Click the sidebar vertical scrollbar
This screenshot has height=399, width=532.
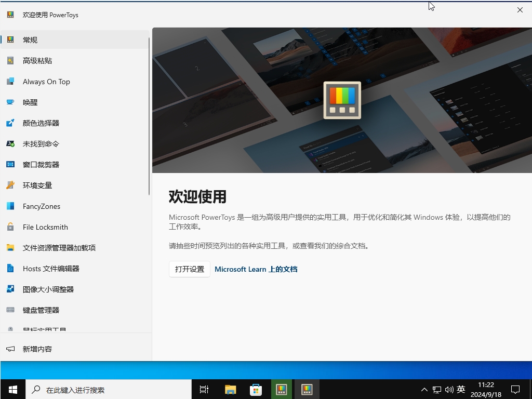[149, 116]
